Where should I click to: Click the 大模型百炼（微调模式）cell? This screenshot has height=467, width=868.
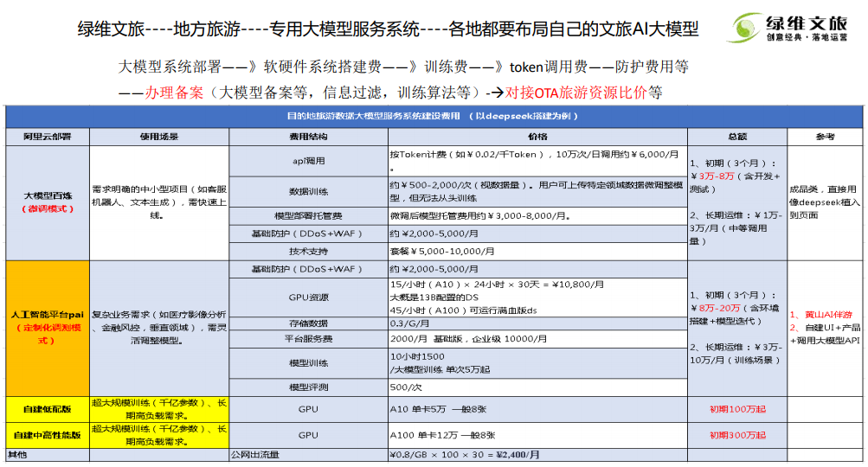(x=48, y=202)
